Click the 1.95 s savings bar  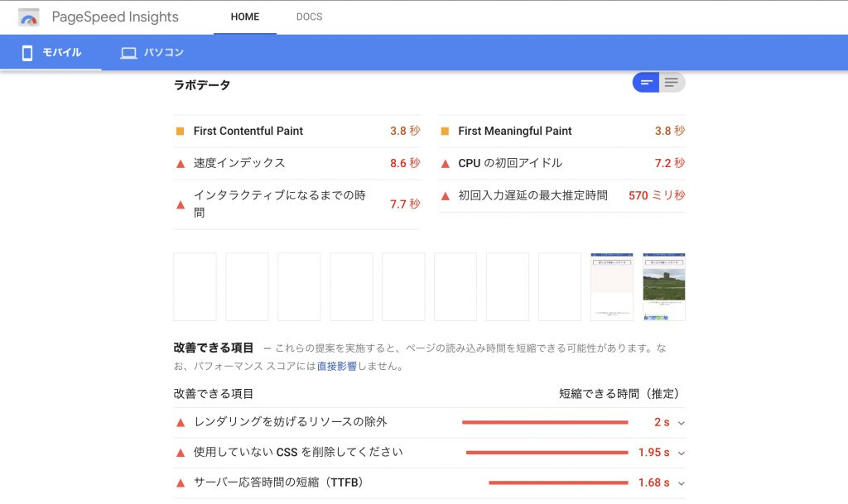click(547, 453)
